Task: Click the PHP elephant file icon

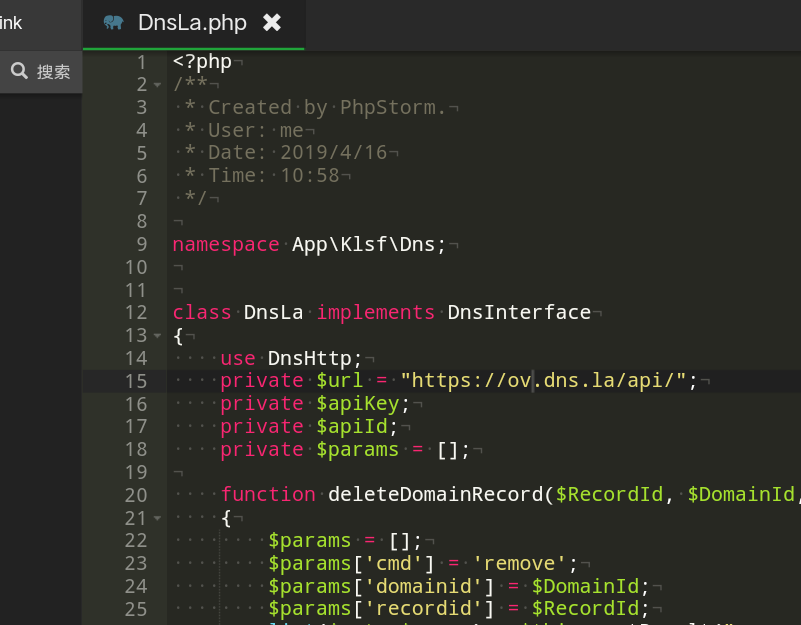Action: tap(113, 23)
